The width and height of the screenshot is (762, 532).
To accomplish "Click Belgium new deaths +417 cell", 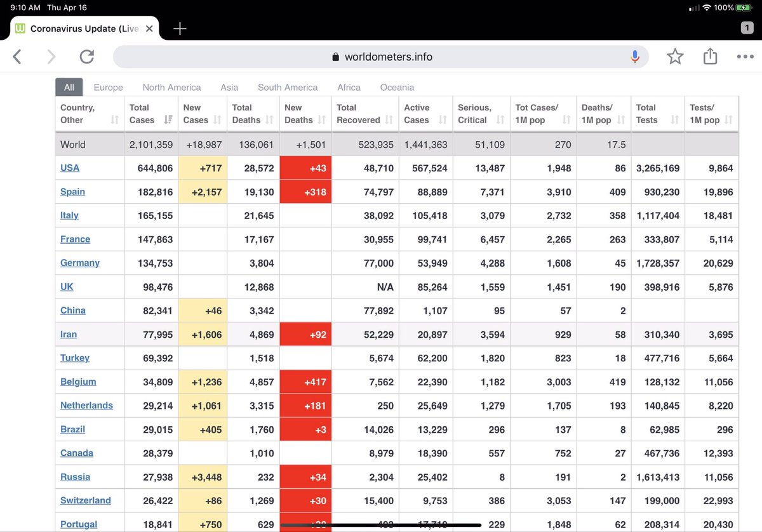I will (305, 382).
